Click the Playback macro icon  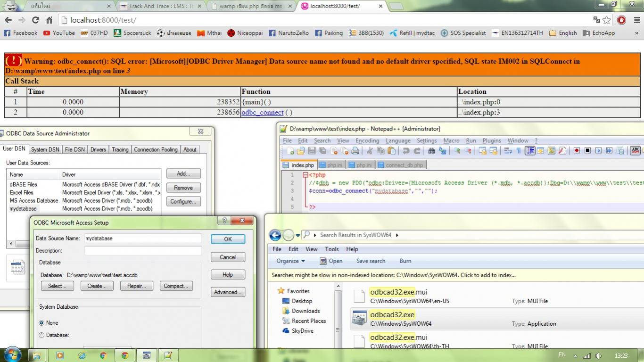point(599,151)
